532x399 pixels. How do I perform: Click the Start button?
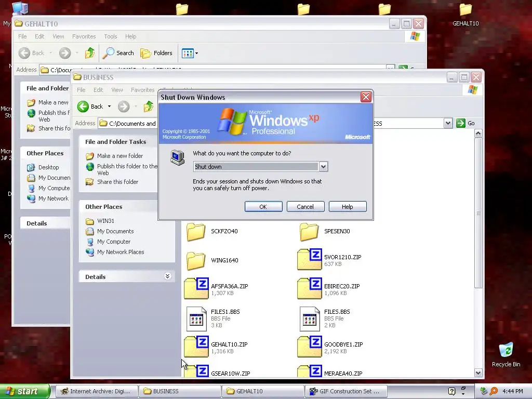point(25,391)
